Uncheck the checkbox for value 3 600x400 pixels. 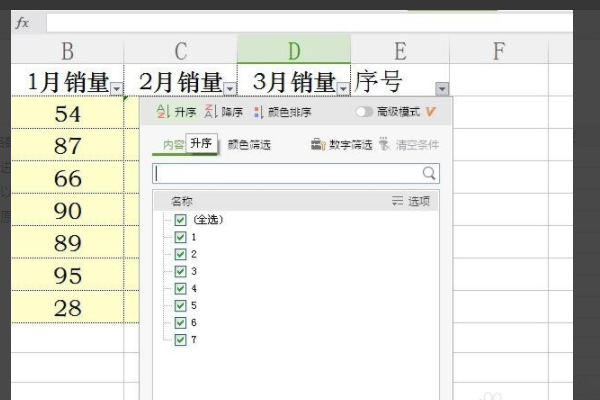pos(180,271)
